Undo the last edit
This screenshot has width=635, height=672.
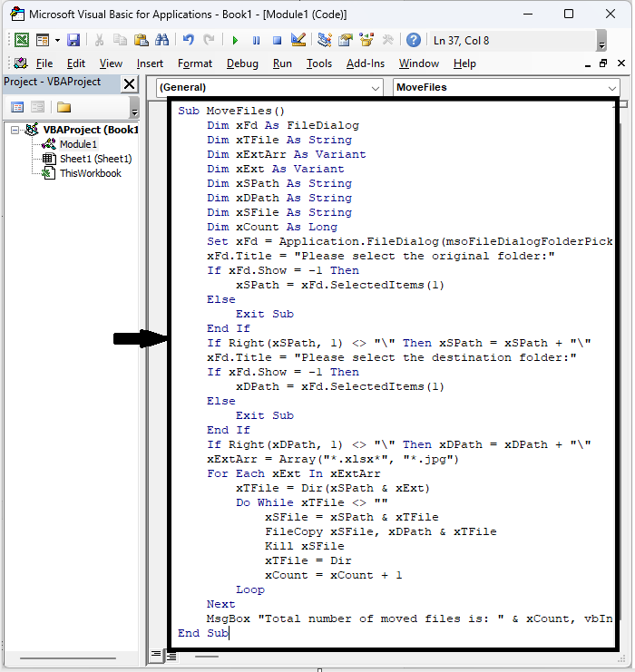pyautogui.click(x=188, y=40)
